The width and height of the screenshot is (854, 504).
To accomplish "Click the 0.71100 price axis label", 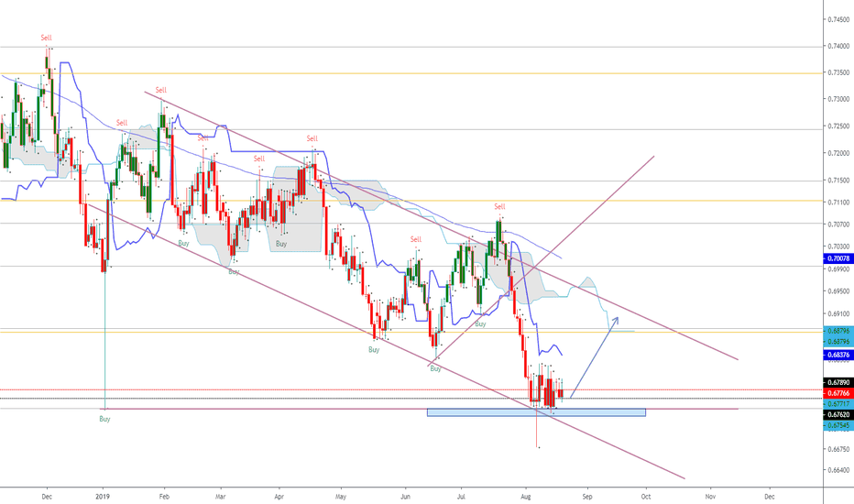I will click(x=838, y=203).
